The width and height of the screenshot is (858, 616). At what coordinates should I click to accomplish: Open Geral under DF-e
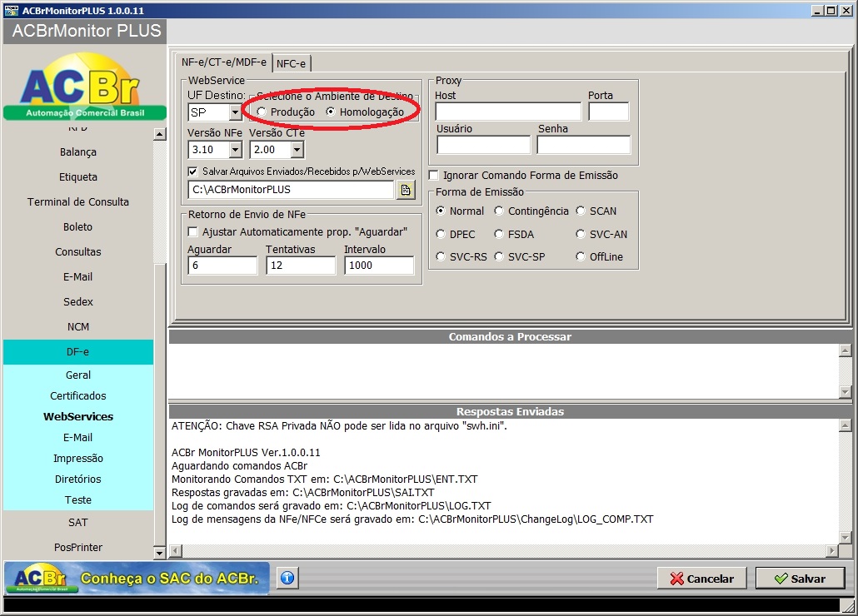point(78,375)
